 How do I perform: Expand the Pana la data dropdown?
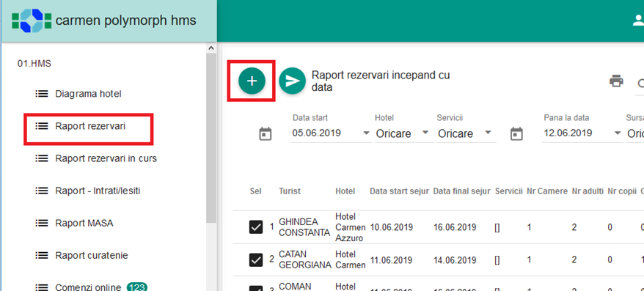point(617,133)
